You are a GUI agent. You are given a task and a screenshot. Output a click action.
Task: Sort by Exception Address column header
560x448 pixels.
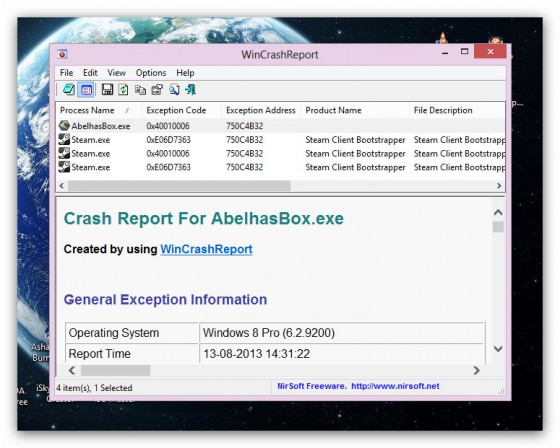262,110
